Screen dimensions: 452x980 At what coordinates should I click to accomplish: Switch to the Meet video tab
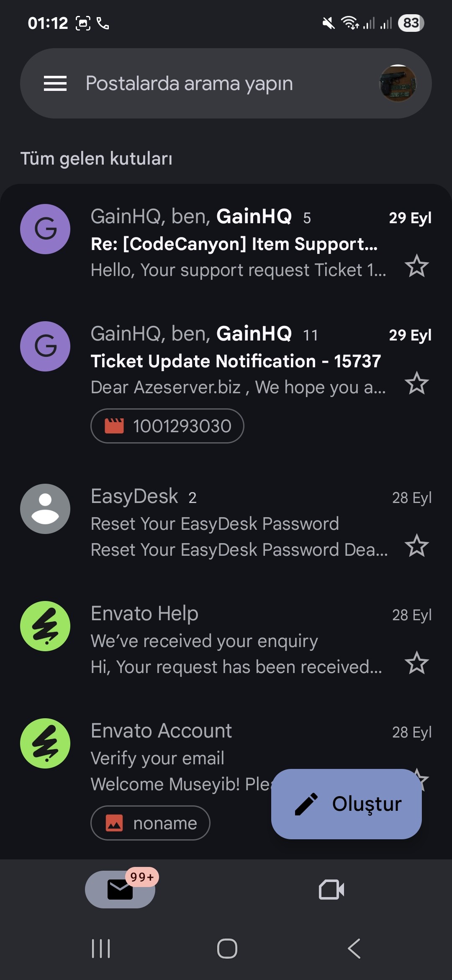[331, 889]
